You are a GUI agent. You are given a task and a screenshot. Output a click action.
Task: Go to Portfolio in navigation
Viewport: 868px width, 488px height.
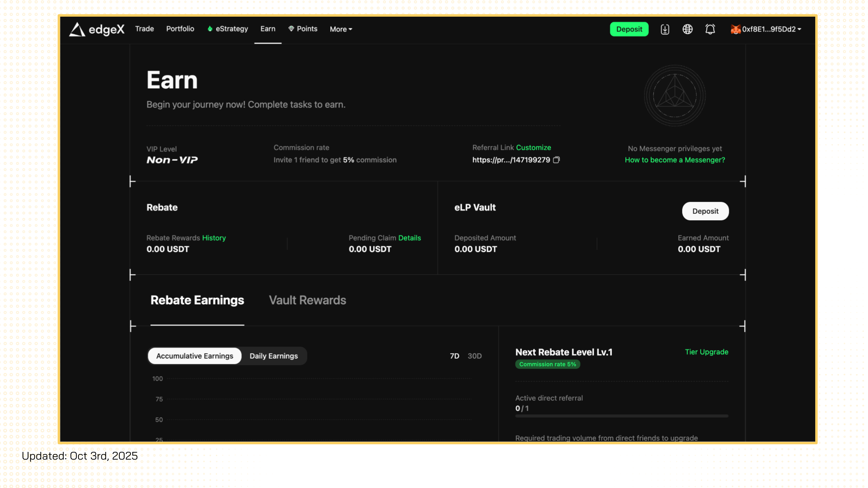pos(180,29)
